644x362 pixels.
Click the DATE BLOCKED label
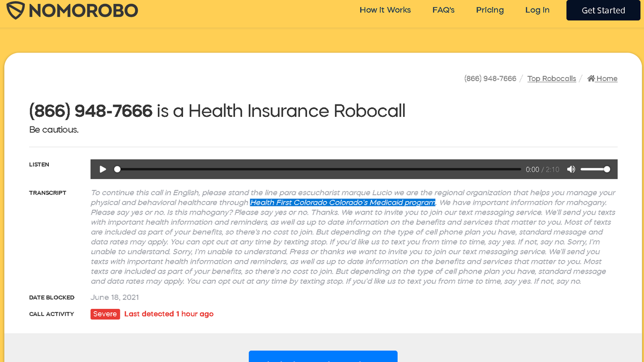click(x=52, y=297)
